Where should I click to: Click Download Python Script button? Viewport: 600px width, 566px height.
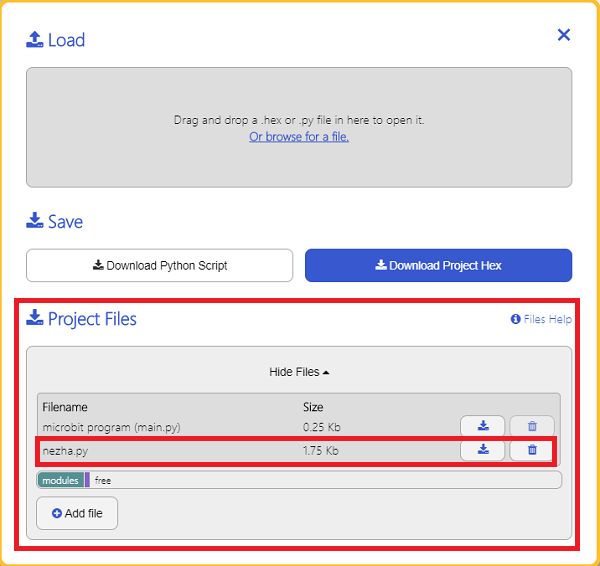click(160, 265)
